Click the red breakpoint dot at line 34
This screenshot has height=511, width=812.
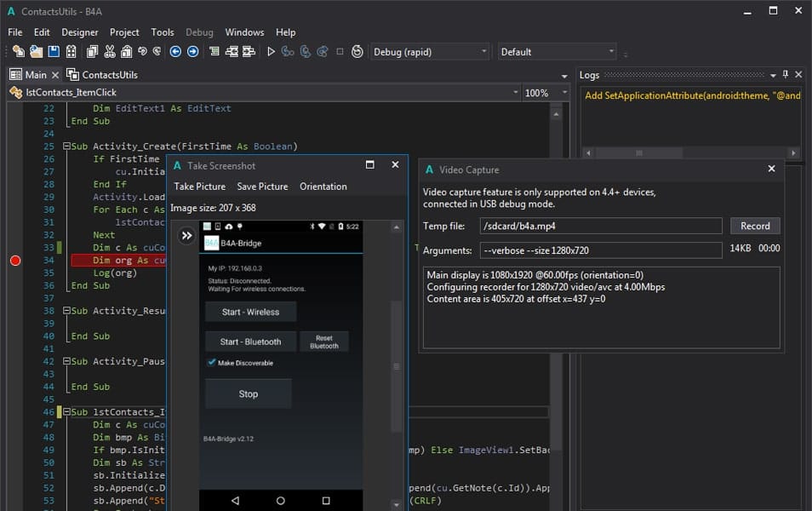point(14,260)
